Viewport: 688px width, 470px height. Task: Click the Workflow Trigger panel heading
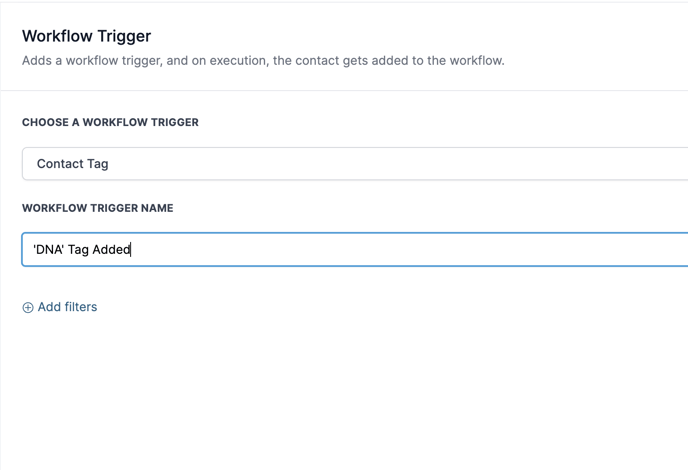86,36
